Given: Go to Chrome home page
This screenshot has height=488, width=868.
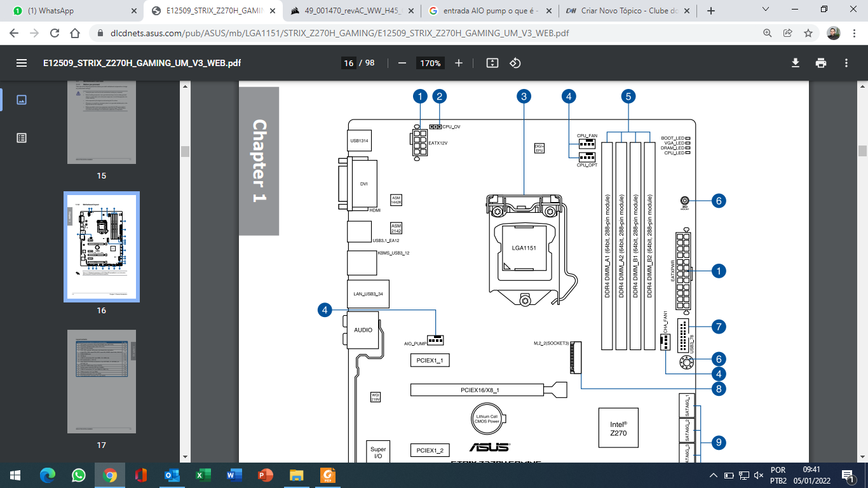Looking at the screenshot, I should [x=75, y=33].
